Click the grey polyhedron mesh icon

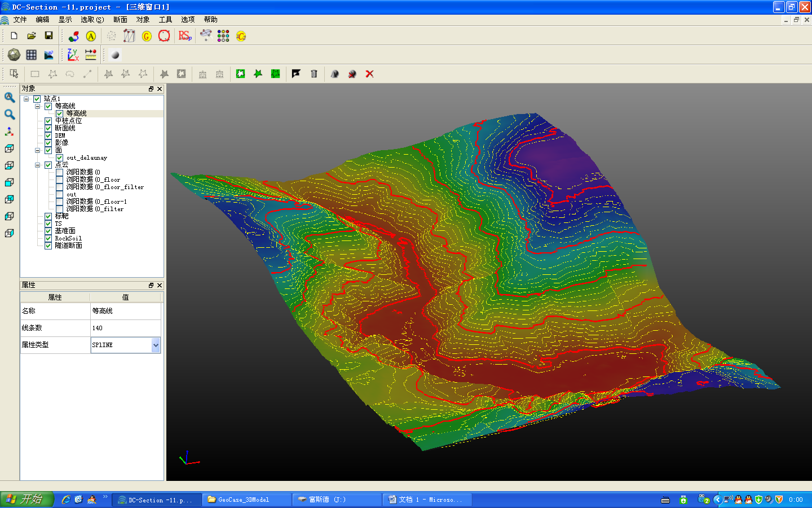tap(14, 55)
